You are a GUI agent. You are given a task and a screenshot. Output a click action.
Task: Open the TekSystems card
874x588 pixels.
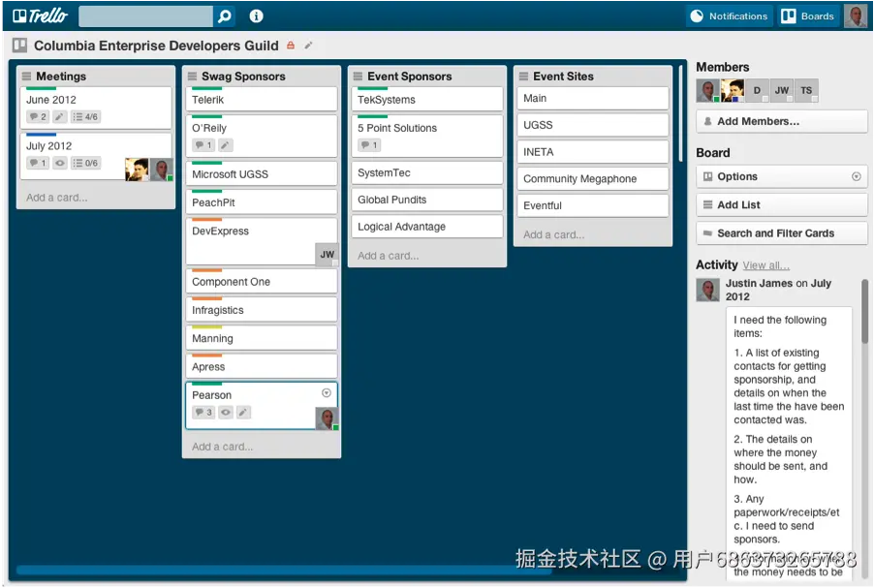tap(427, 99)
